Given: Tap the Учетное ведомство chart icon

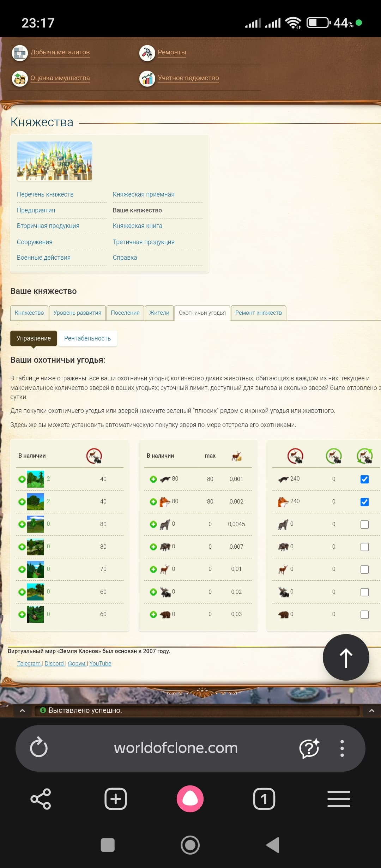Looking at the screenshot, I should click(x=147, y=79).
